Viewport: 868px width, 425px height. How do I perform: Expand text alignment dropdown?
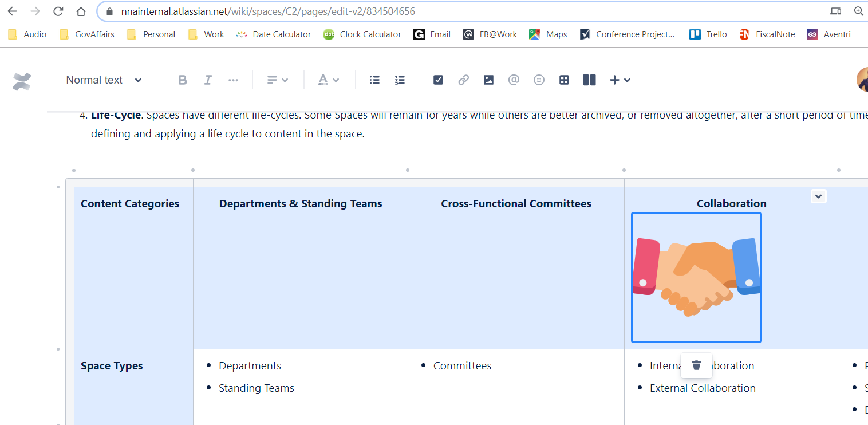point(277,80)
